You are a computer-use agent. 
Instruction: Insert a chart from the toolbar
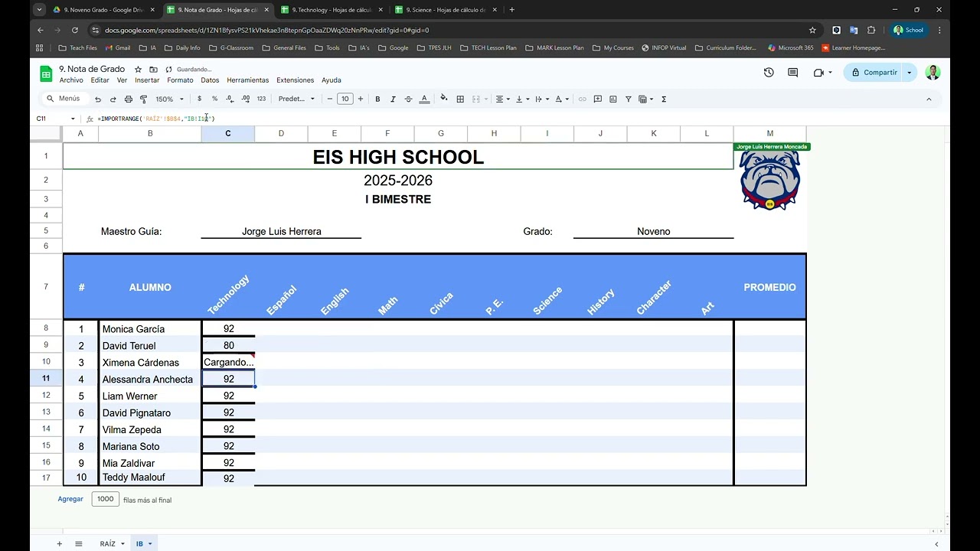tap(613, 99)
